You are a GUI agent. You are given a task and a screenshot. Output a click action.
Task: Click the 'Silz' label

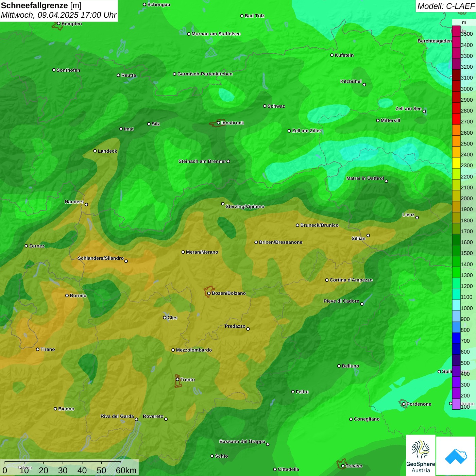click(x=156, y=124)
